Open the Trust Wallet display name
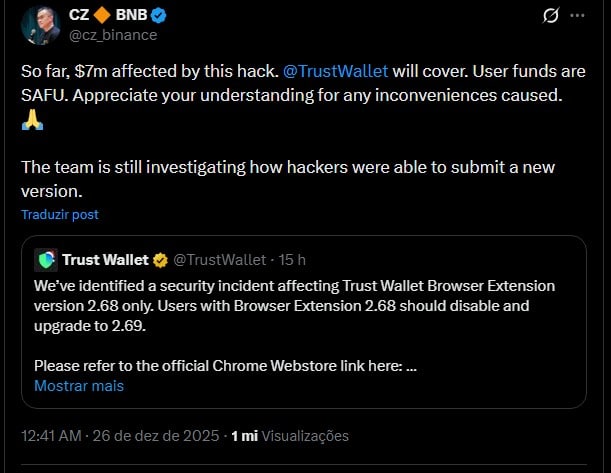611x473 pixels. [104, 260]
